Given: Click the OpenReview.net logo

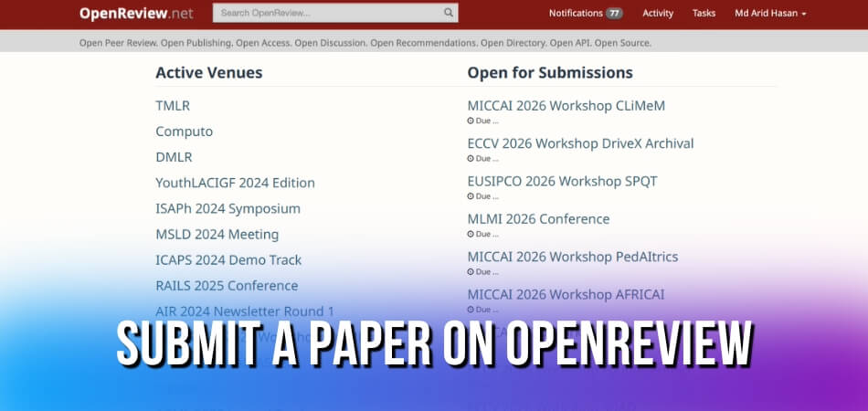Looking at the screenshot, I should click(136, 14).
